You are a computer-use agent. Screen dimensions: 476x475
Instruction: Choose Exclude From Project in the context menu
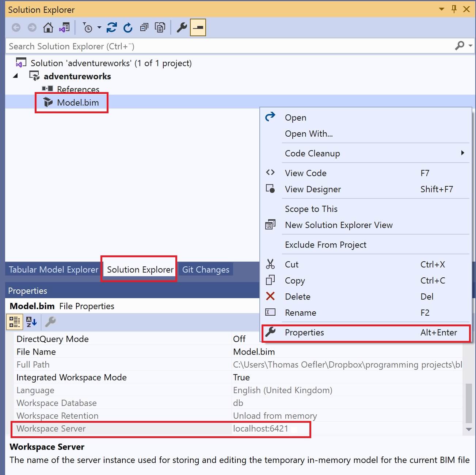325,244
